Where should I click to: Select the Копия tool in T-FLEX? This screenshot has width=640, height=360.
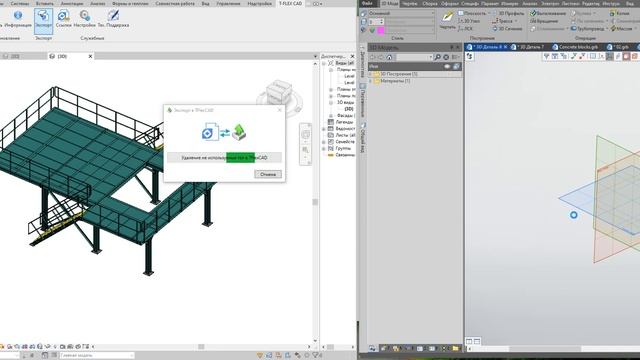[x=620, y=13]
